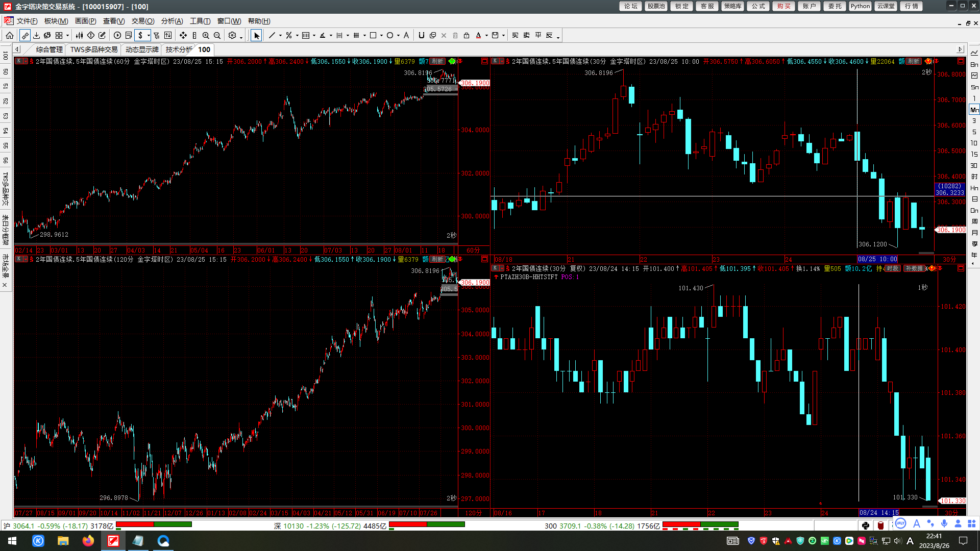This screenshot has width=980, height=551.
Task: Select the text annotation A tool
Action: tap(406, 35)
